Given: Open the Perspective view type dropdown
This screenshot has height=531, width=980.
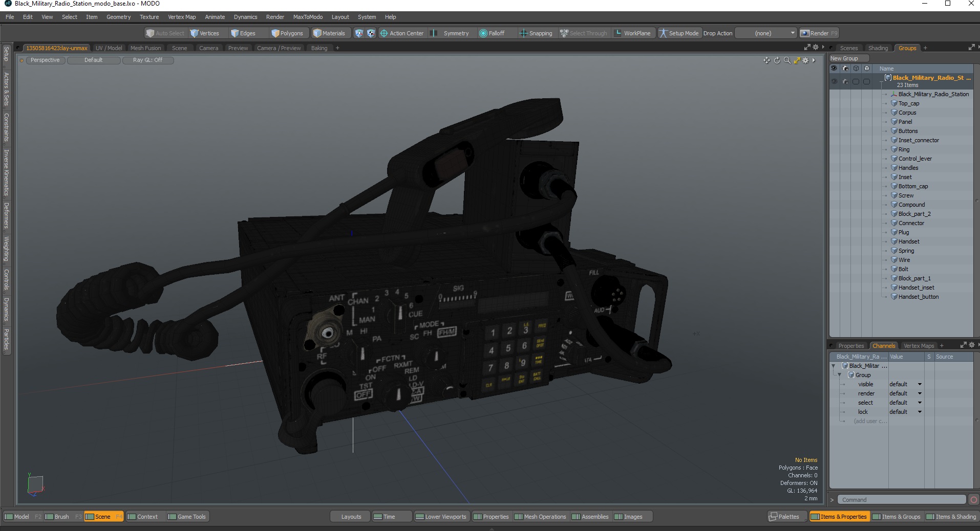Looking at the screenshot, I should coord(45,60).
